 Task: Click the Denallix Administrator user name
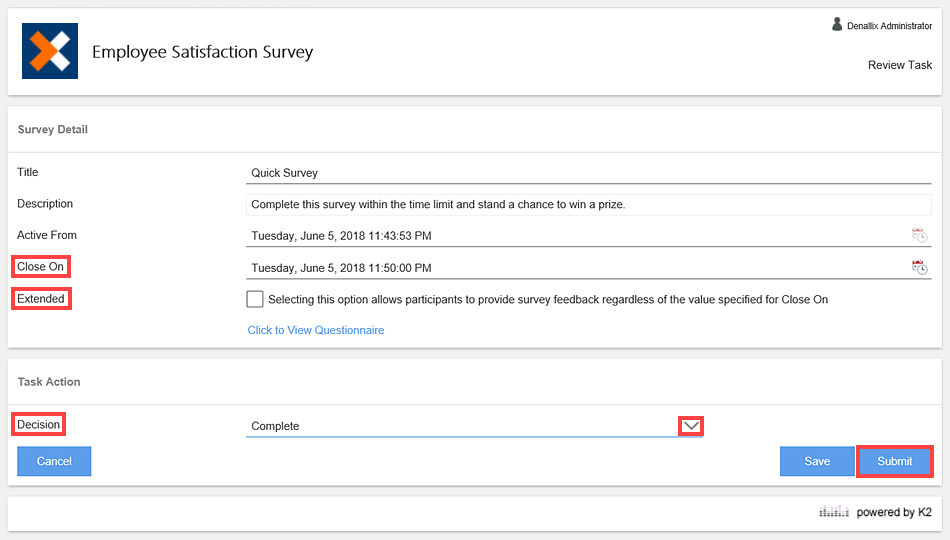889,26
